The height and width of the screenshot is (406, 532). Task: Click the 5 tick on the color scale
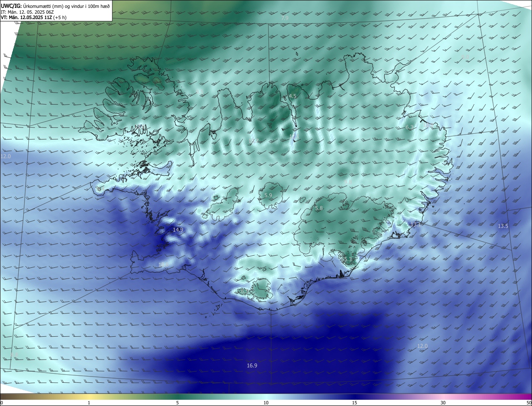[177, 403]
